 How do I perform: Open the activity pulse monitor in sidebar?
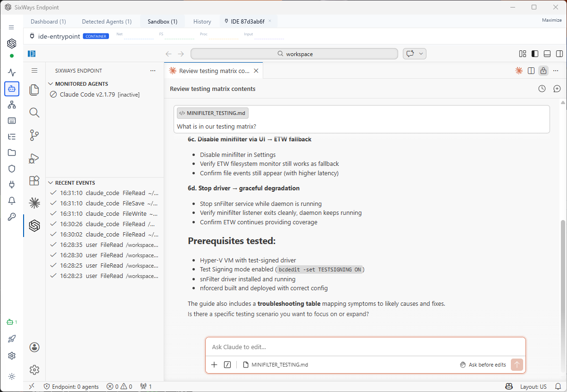[12, 73]
